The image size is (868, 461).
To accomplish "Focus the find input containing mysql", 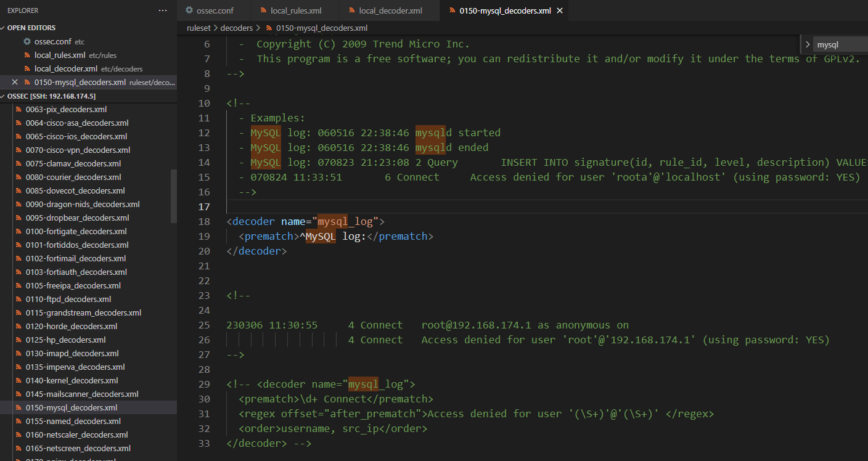I will click(841, 44).
